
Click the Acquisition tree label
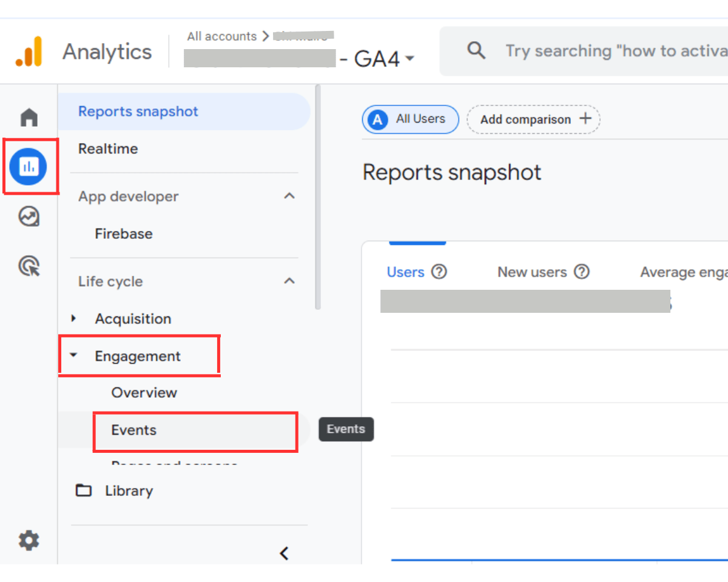coord(133,318)
